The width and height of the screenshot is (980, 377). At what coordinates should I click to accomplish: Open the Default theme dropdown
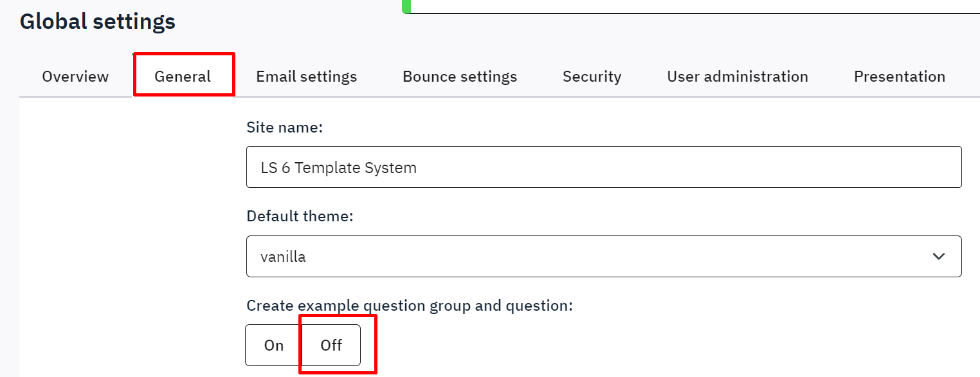point(603,257)
